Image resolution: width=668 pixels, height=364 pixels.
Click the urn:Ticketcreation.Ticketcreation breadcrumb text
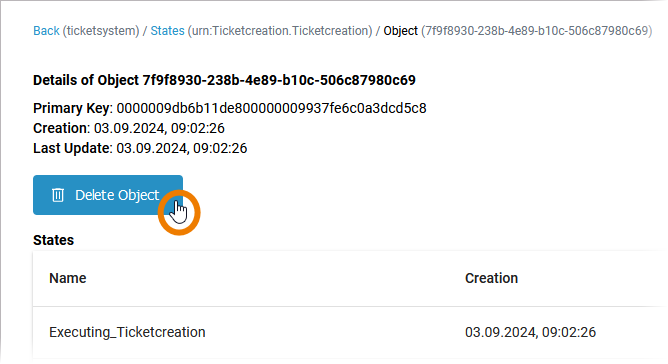coord(280,31)
